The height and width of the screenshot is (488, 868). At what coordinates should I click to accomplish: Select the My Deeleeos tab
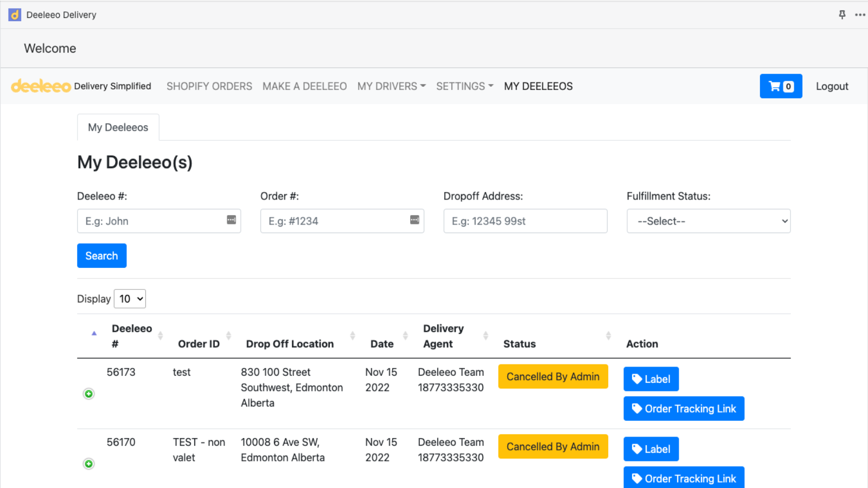[118, 127]
